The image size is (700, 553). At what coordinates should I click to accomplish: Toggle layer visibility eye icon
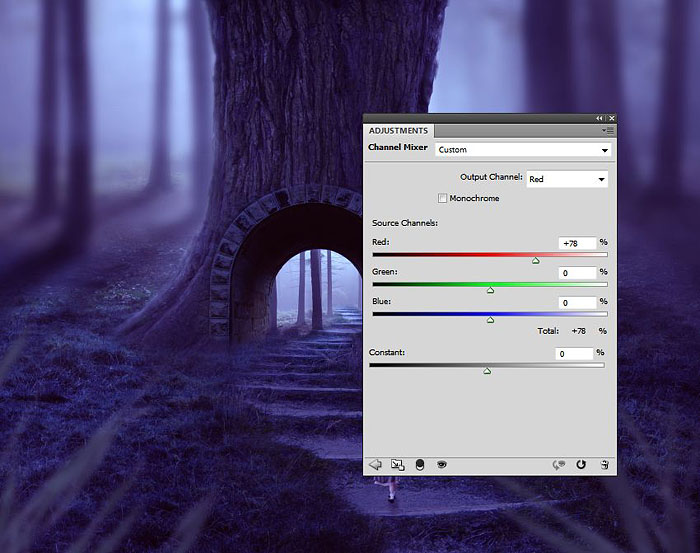[441, 464]
